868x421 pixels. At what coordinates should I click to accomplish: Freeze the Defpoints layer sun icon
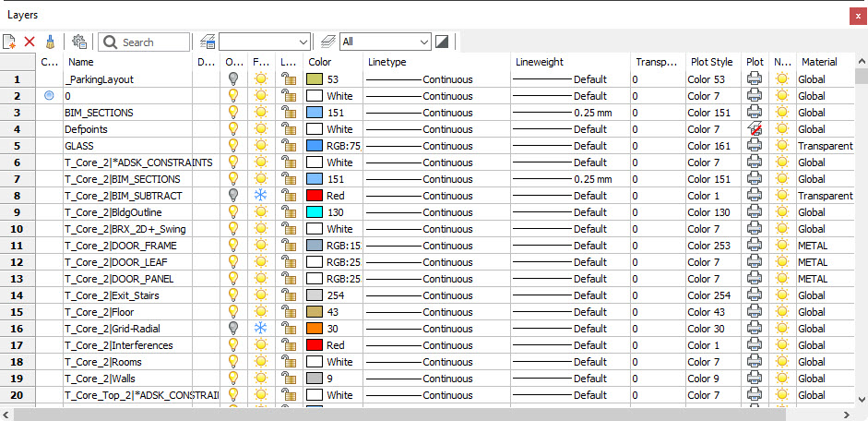point(261,129)
